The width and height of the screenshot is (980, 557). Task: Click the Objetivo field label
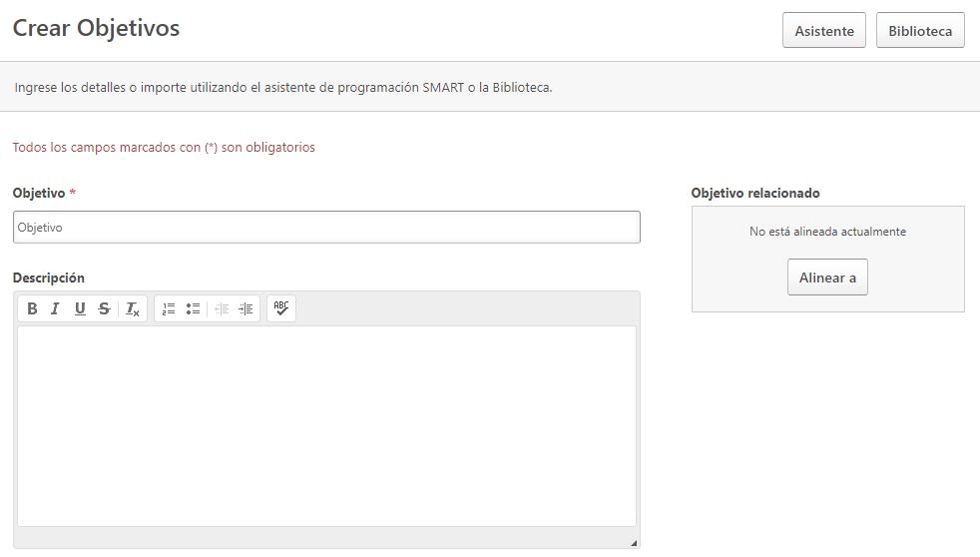39,193
